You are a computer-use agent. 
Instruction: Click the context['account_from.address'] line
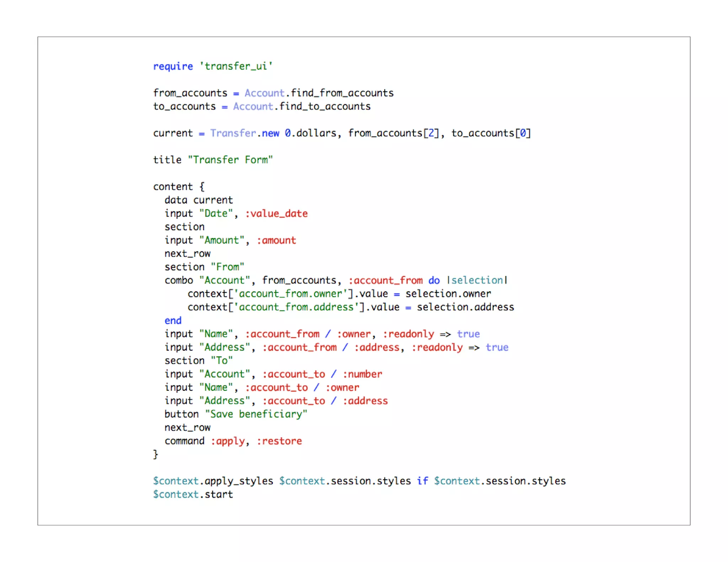point(351,307)
